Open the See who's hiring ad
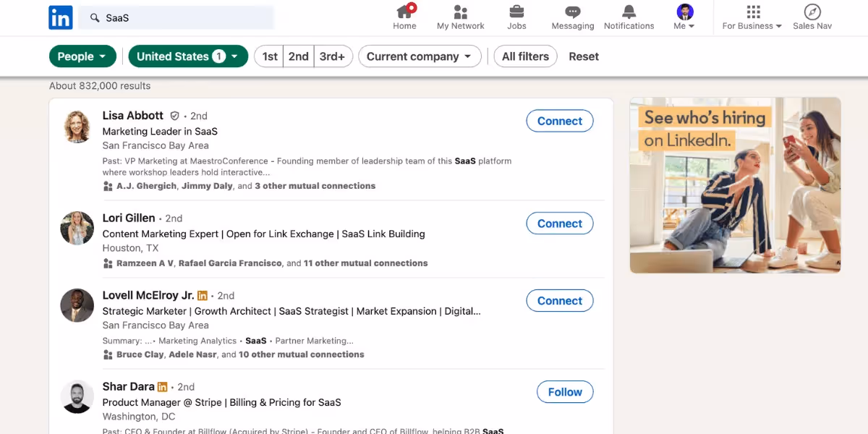The image size is (868, 434). [735, 185]
